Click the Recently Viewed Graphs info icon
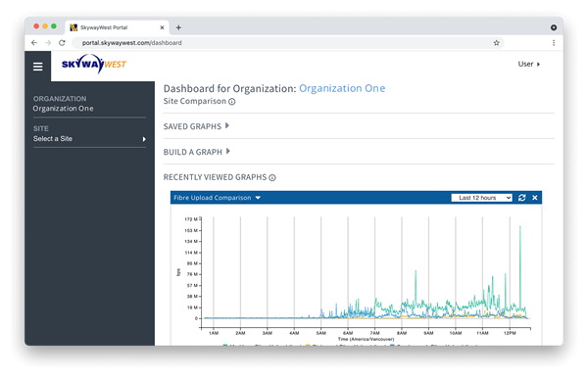 point(272,177)
